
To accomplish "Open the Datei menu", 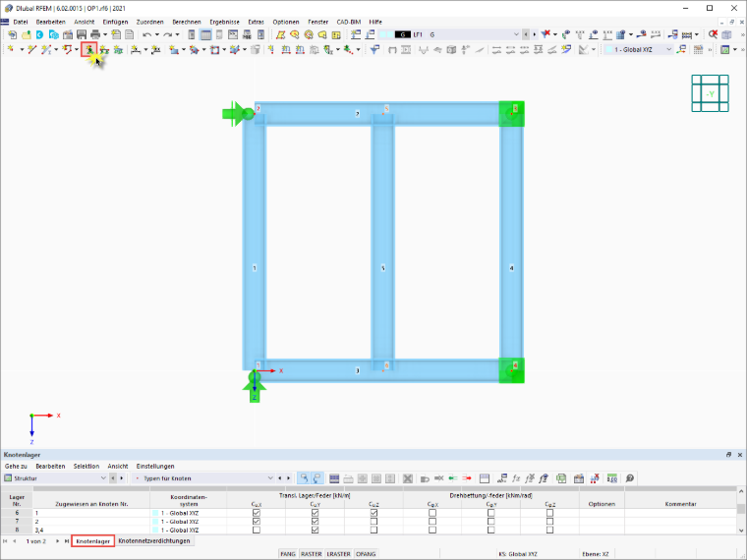I will (x=21, y=22).
